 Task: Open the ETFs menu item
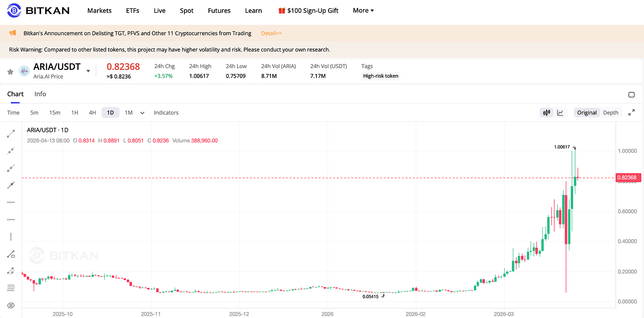click(132, 11)
